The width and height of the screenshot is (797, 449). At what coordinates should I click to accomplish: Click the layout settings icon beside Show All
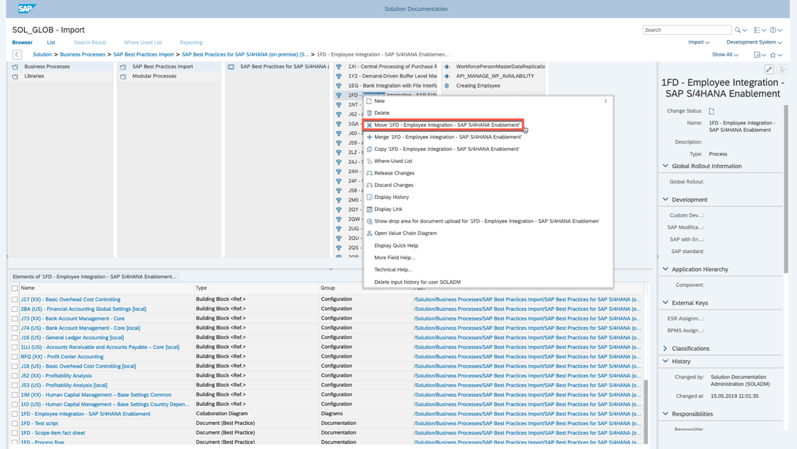[x=757, y=54]
